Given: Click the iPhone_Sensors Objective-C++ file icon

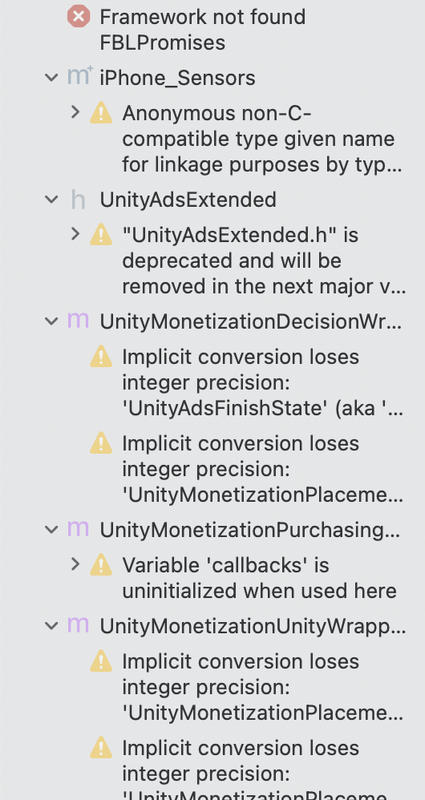Looking at the screenshot, I should click(x=80, y=76).
